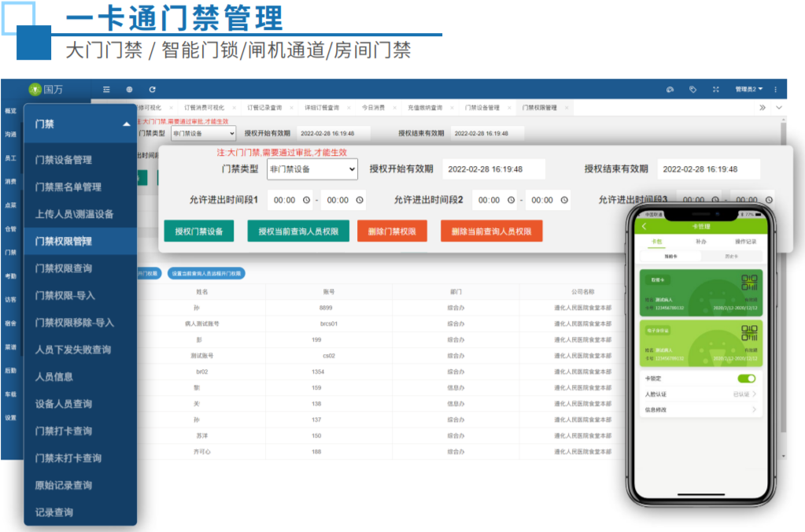Open the hamburger menu in the top toolbar
Image resolution: width=805 pixels, height=532 pixels.
[108, 89]
